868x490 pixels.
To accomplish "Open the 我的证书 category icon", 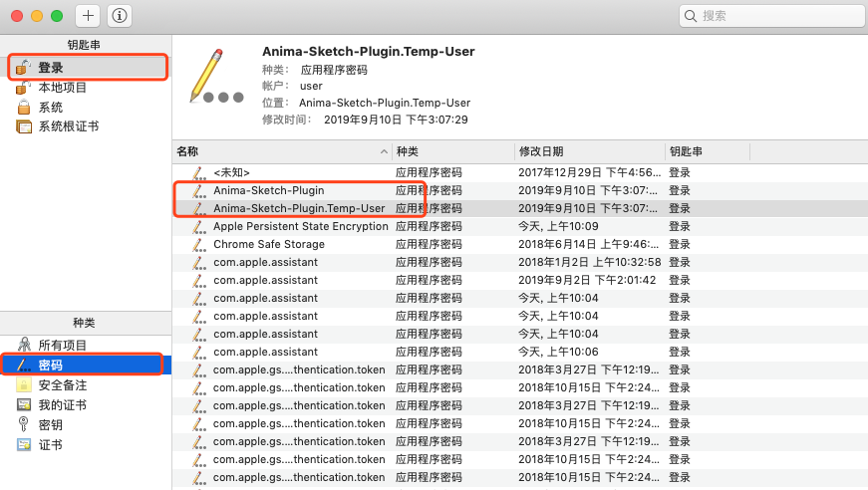I will click(24, 405).
